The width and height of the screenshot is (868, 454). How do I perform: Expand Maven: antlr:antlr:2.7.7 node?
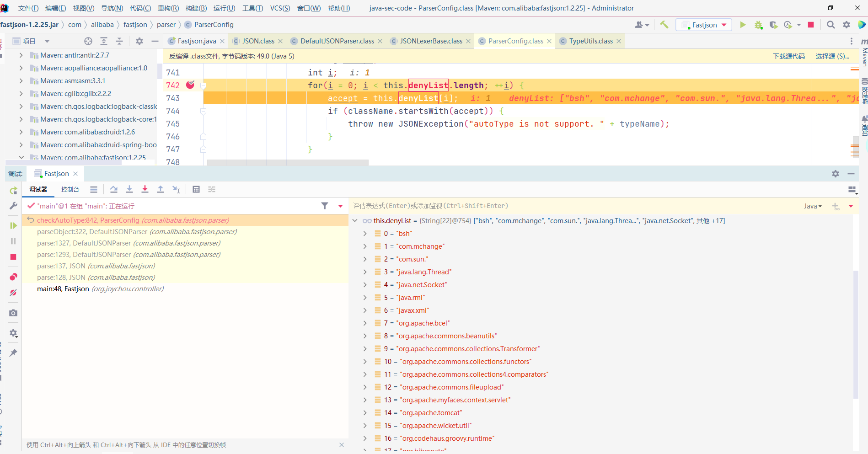point(21,55)
